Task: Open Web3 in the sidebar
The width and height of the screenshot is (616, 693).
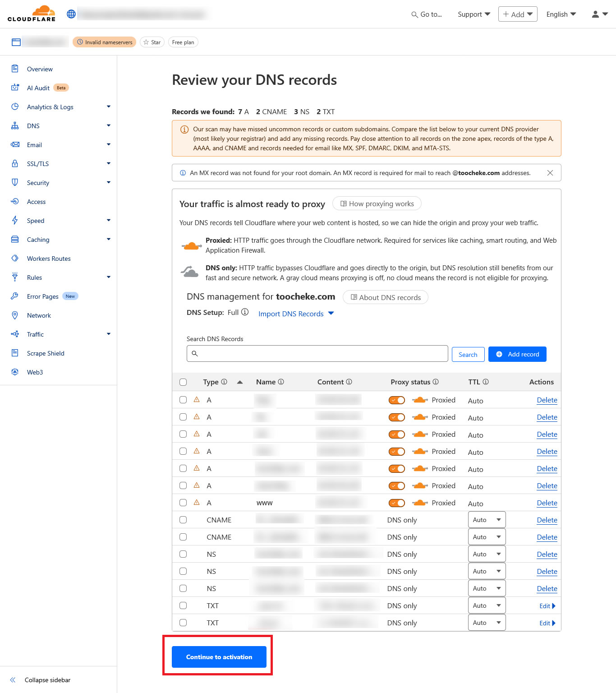Action: pos(35,372)
